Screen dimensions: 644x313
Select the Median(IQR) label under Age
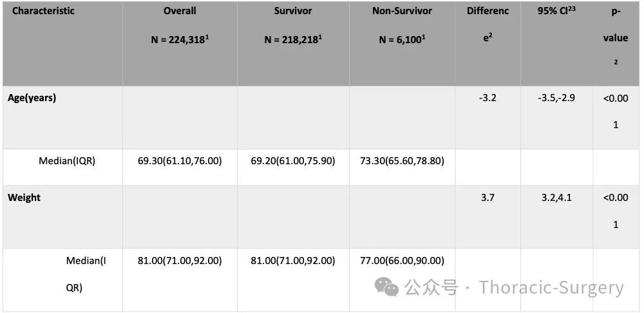click(67, 161)
